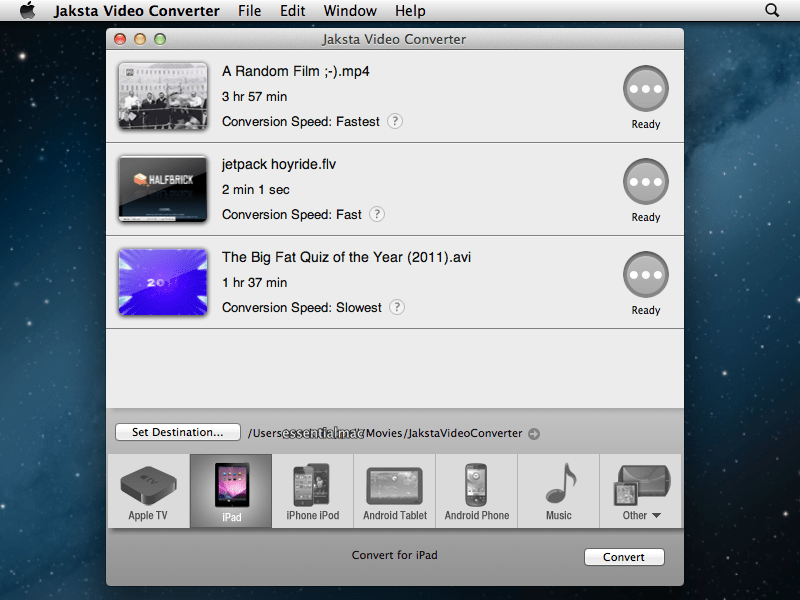Screen dimensions: 800x600
Task: Click the '1 hr 37 min' duration
Action: click(x=255, y=282)
